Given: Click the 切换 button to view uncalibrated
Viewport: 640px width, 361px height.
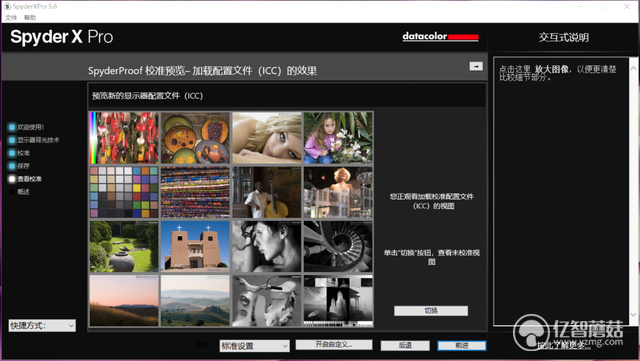Looking at the screenshot, I should click(x=431, y=311).
